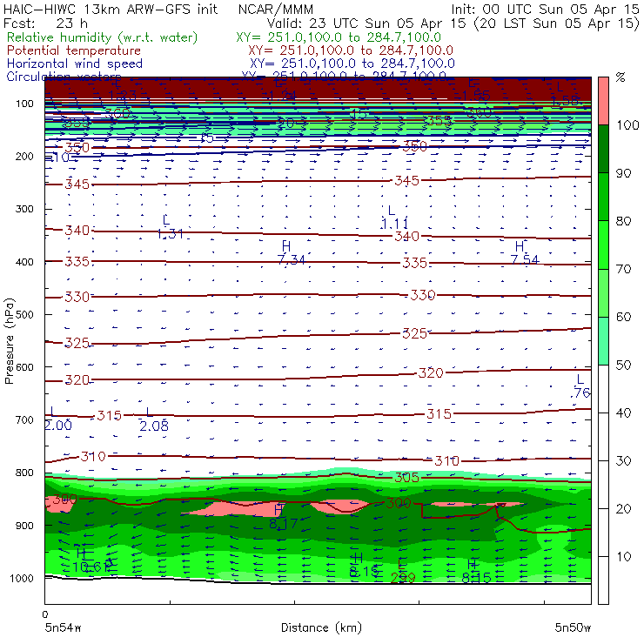Screen dimensions: 644x644
Task: Click the 'H 10.61' wind maximum label
Action: (x=91, y=560)
